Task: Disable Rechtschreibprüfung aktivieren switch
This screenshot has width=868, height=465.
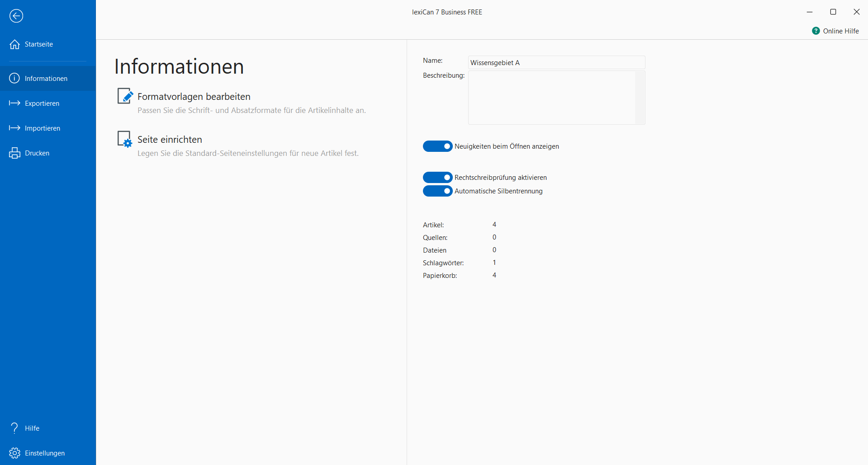Action: tap(437, 177)
